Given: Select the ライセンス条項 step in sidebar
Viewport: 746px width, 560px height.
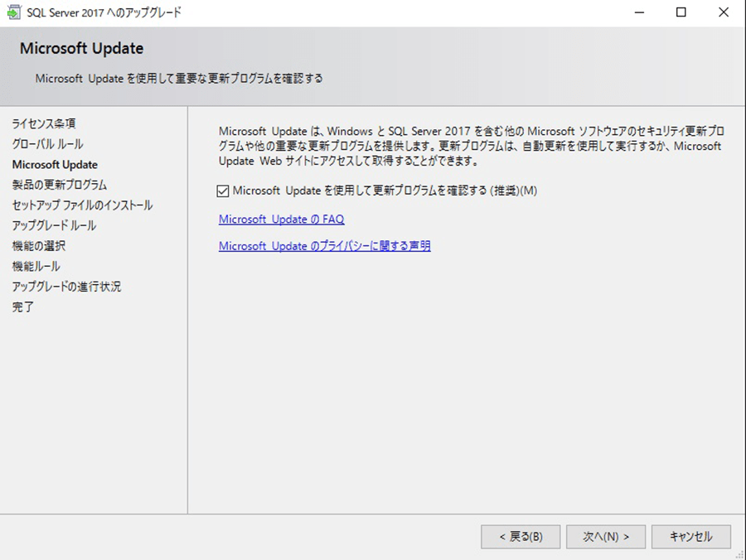Looking at the screenshot, I should click(44, 123).
